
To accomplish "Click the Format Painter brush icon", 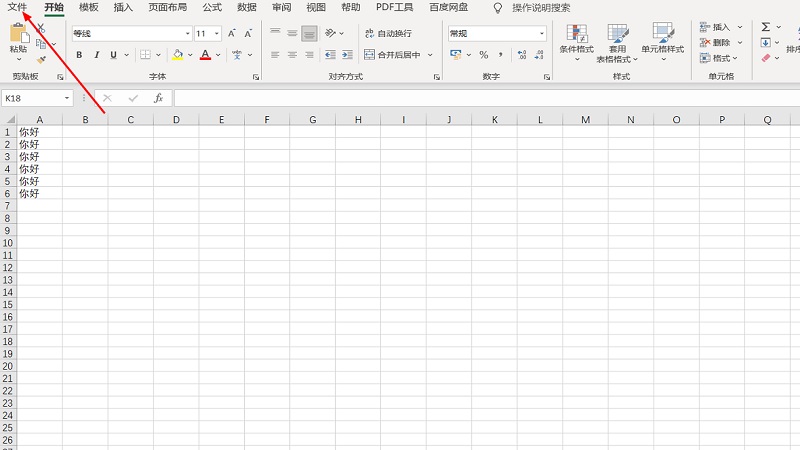I will click(x=41, y=60).
